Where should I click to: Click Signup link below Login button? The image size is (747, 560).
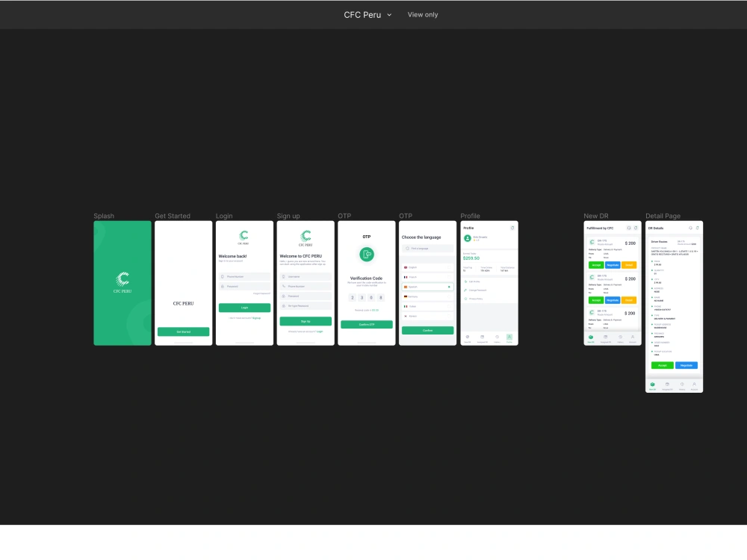click(x=256, y=317)
